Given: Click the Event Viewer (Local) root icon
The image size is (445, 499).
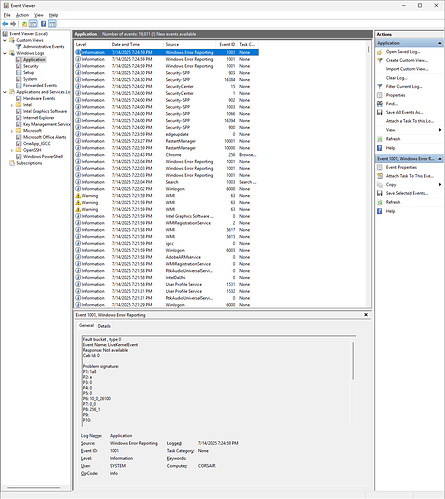Looking at the screenshot, I should [6, 34].
